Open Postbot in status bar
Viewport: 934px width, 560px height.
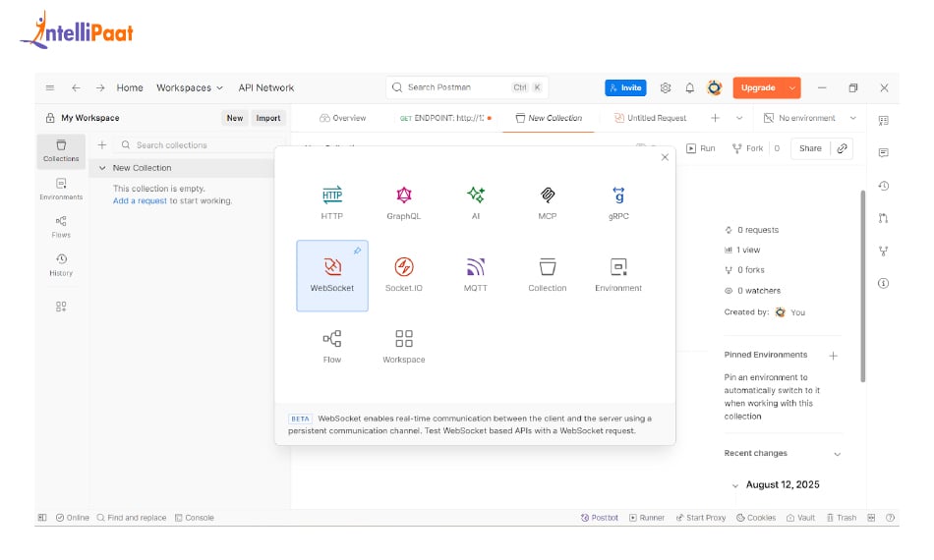pos(600,518)
